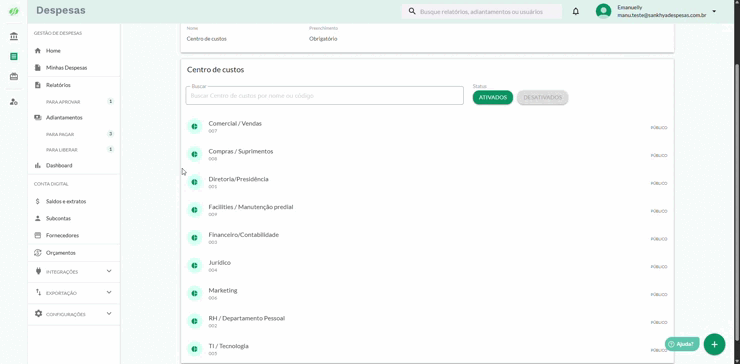Select Financeiro/Contabilidade row

click(427, 238)
